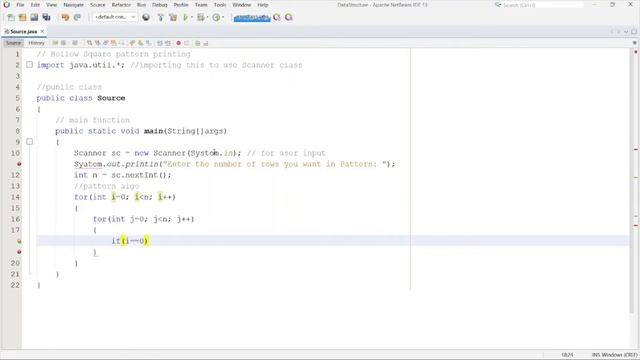This screenshot has height=360, width=640.
Task: Maximize the editor window via tab bar button
Action: click(634, 31)
